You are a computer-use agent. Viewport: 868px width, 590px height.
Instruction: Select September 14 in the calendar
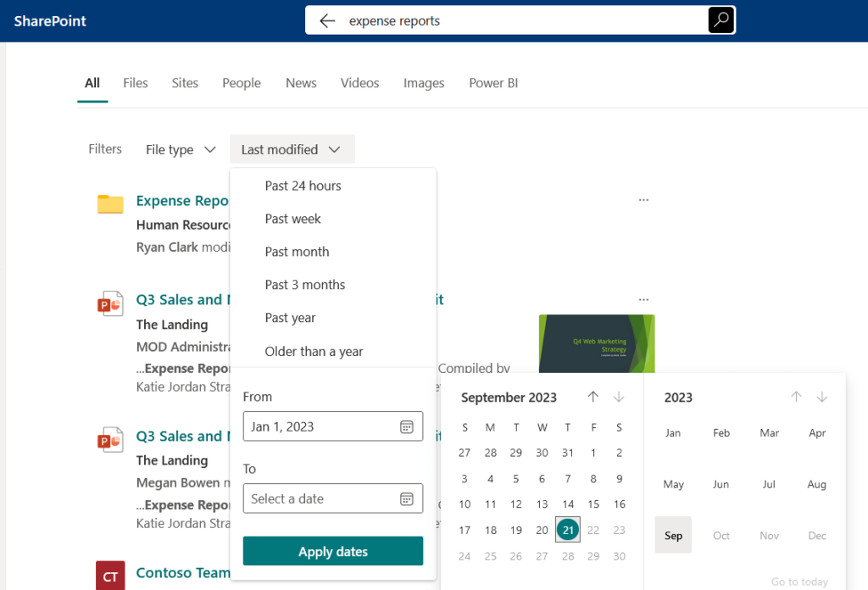coord(567,504)
